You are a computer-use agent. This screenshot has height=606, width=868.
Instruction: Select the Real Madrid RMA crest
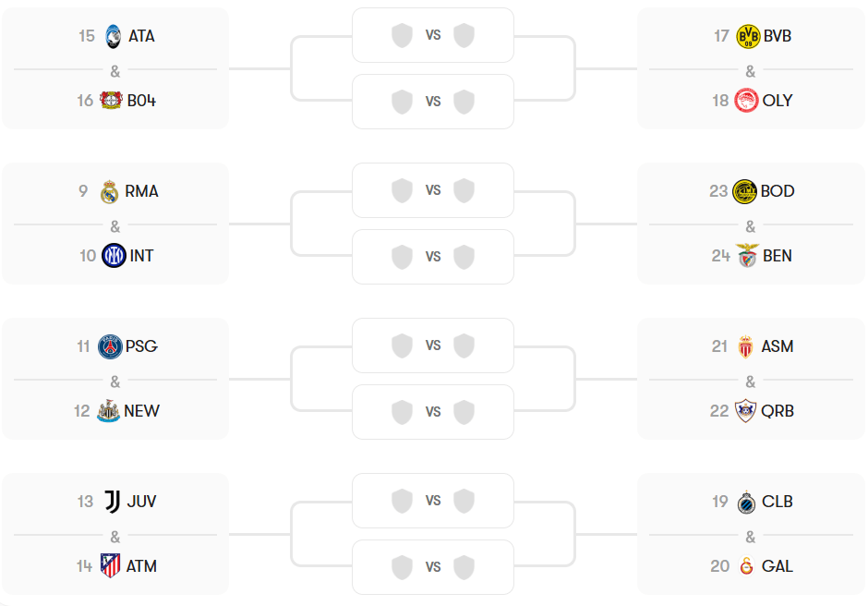[110, 191]
